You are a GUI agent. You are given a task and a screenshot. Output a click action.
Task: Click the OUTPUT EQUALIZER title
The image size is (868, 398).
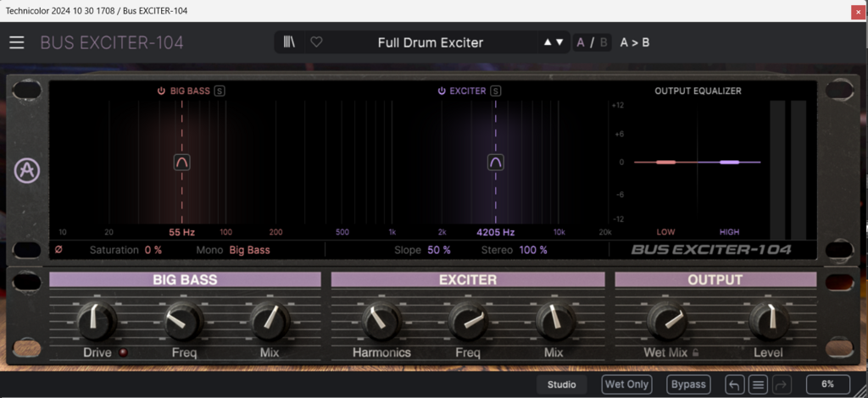tap(698, 91)
